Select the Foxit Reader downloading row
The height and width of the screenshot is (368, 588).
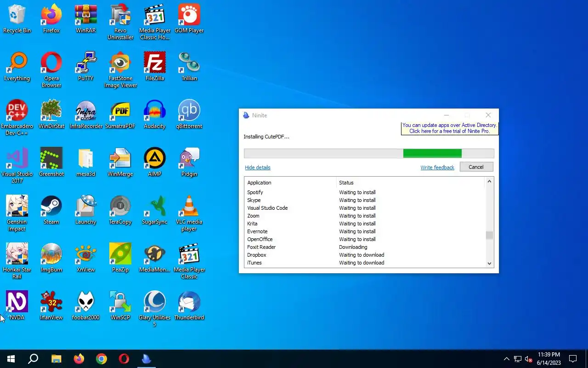365,247
